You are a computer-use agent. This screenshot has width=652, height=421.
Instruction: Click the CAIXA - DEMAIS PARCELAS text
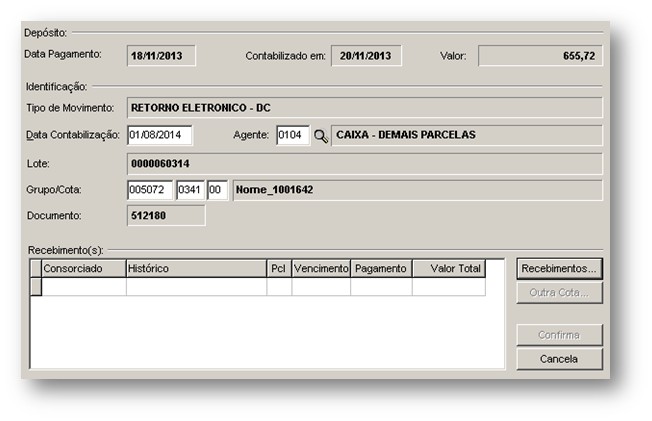[x=406, y=135]
